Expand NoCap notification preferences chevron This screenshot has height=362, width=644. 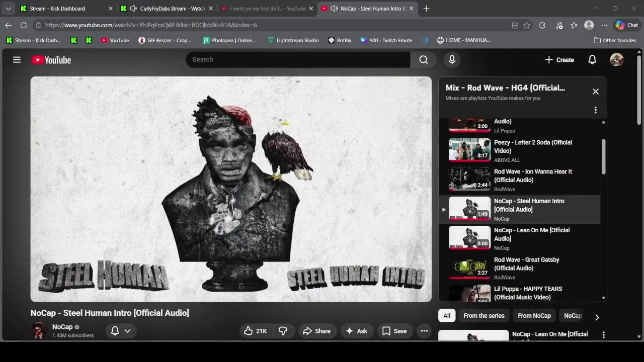pos(127,331)
